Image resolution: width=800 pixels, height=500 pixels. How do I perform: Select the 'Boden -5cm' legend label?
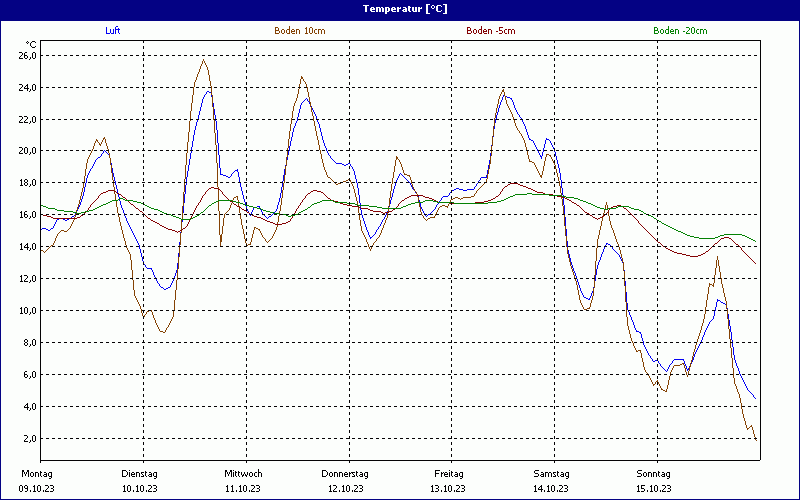coord(491,31)
